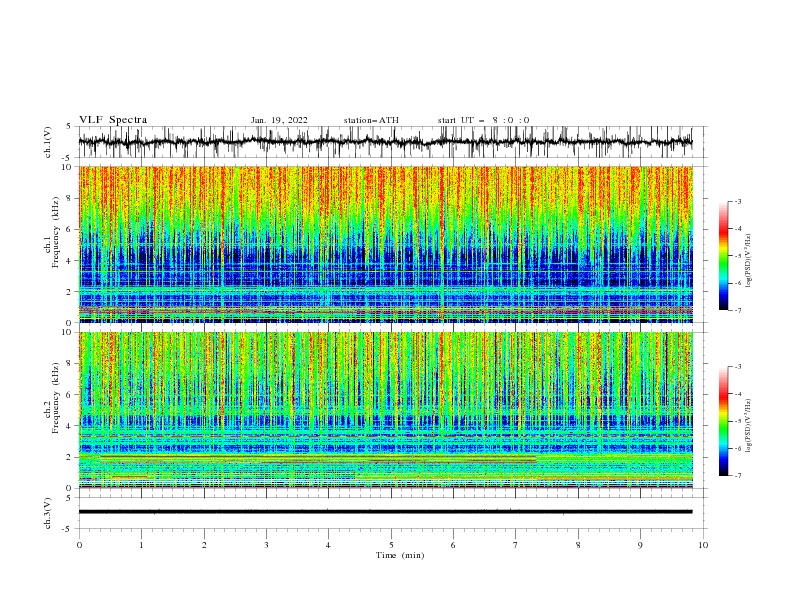The width and height of the screenshot is (792, 612).
Task: Click the ch.1 spectrogram plot
Action: pos(385,244)
